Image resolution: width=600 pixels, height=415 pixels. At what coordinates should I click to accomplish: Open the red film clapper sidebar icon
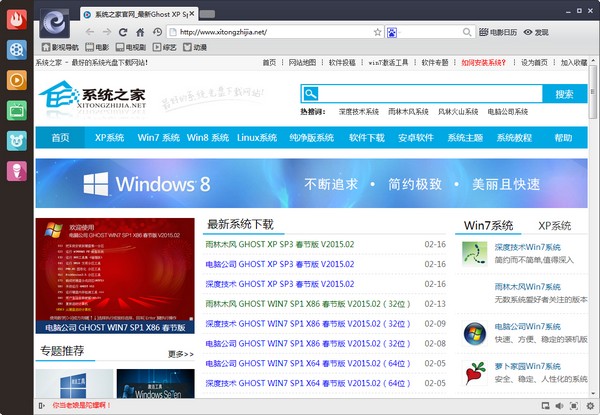click(x=17, y=50)
